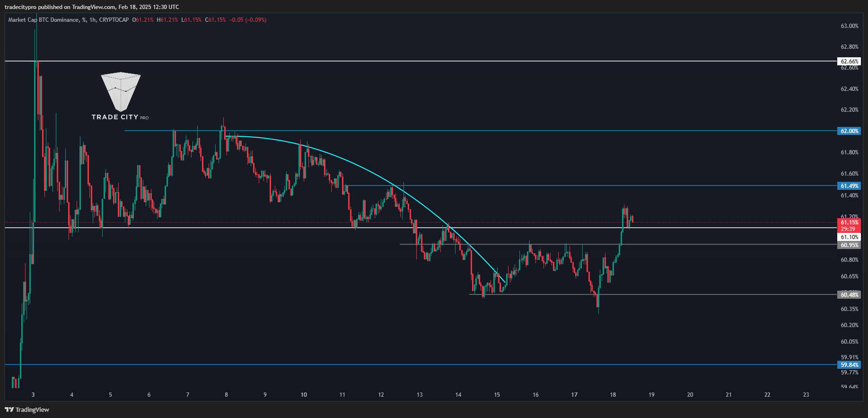Click the 29:39 candle countdown timer

(848, 229)
